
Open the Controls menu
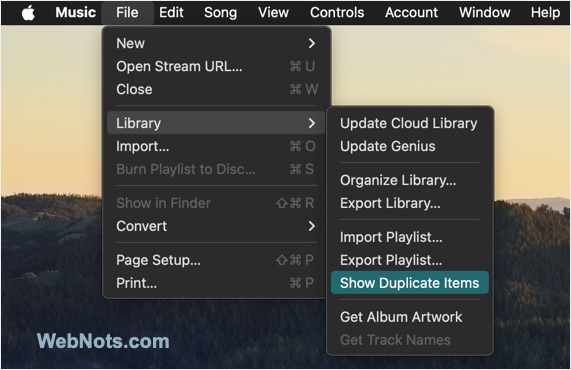click(x=337, y=13)
